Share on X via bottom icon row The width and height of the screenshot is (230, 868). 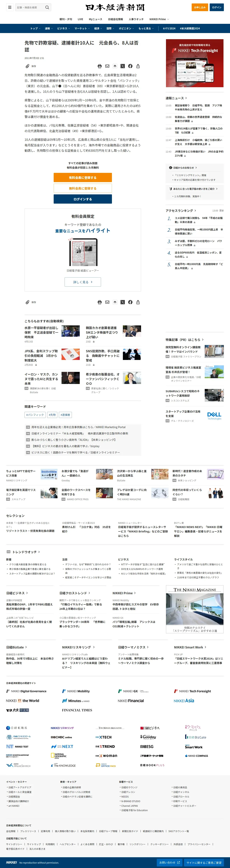pos(122,302)
